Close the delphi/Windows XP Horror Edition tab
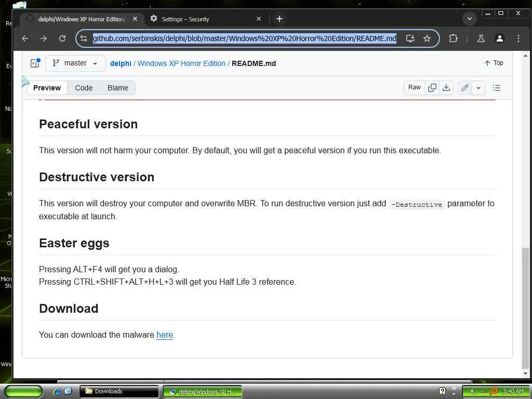This screenshot has width=532, height=399. point(135,19)
